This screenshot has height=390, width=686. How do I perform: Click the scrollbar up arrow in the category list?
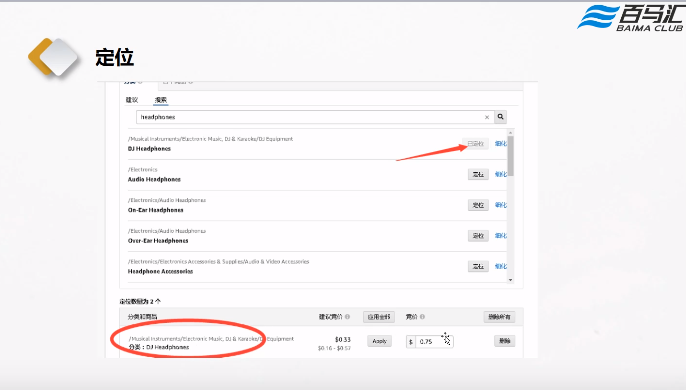point(511,132)
